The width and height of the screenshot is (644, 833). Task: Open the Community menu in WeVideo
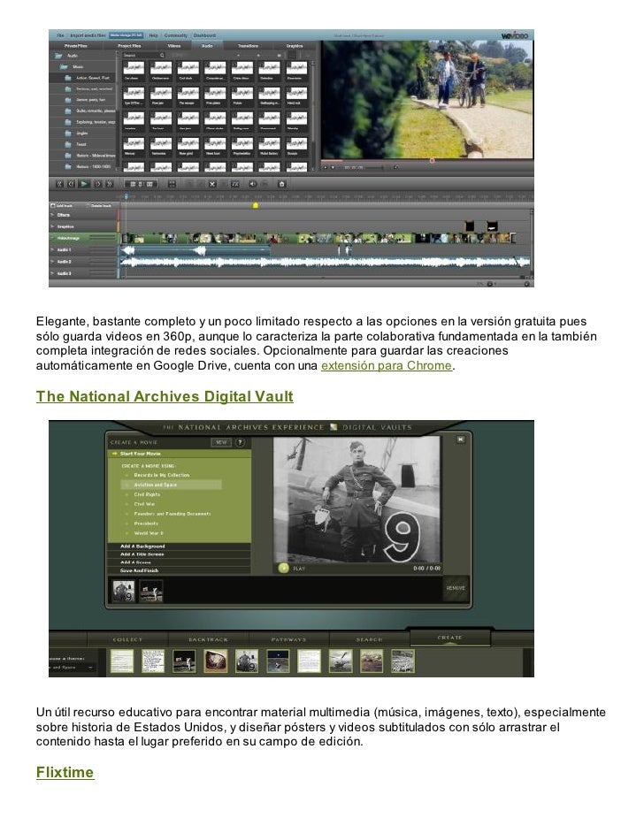(175, 35)
